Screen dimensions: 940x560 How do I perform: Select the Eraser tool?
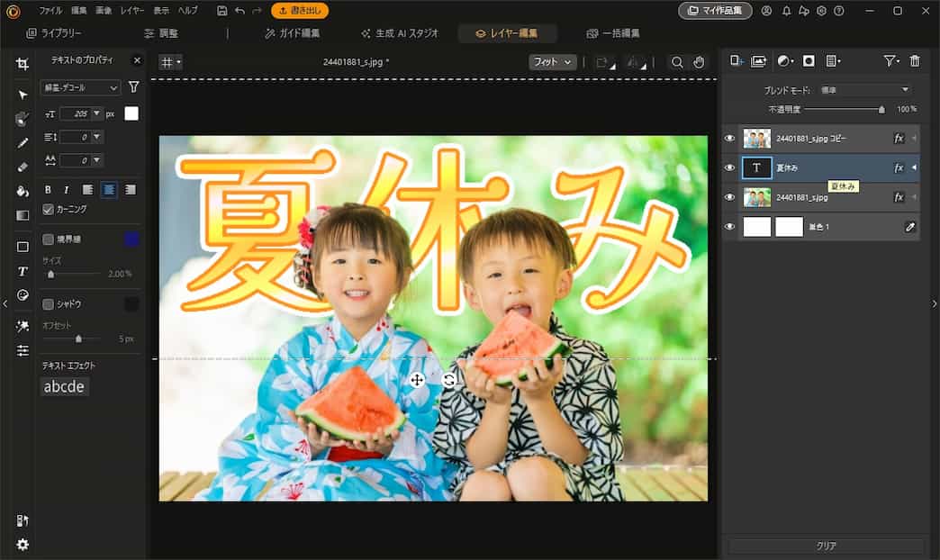pos(23,167)
